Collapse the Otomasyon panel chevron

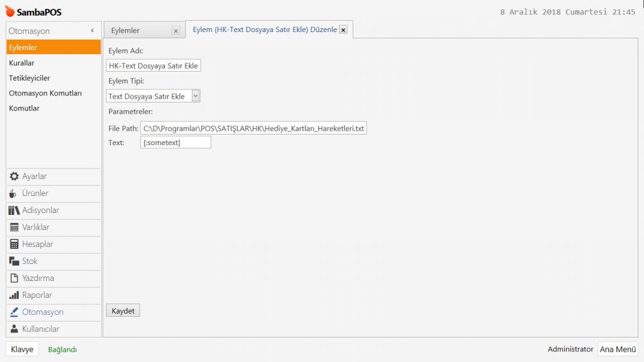[x=92, y=31]
